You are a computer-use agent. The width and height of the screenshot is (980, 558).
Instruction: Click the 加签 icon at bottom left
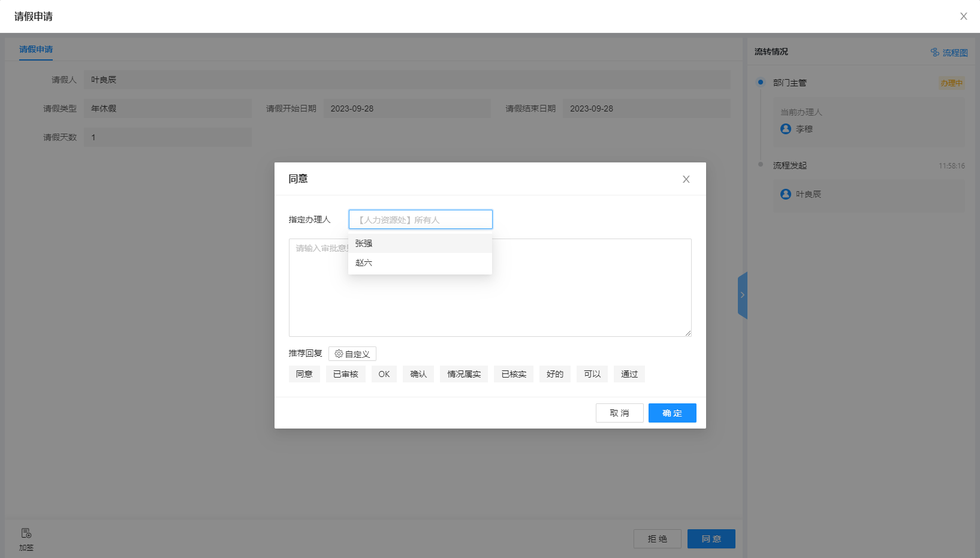click(26, 534)
